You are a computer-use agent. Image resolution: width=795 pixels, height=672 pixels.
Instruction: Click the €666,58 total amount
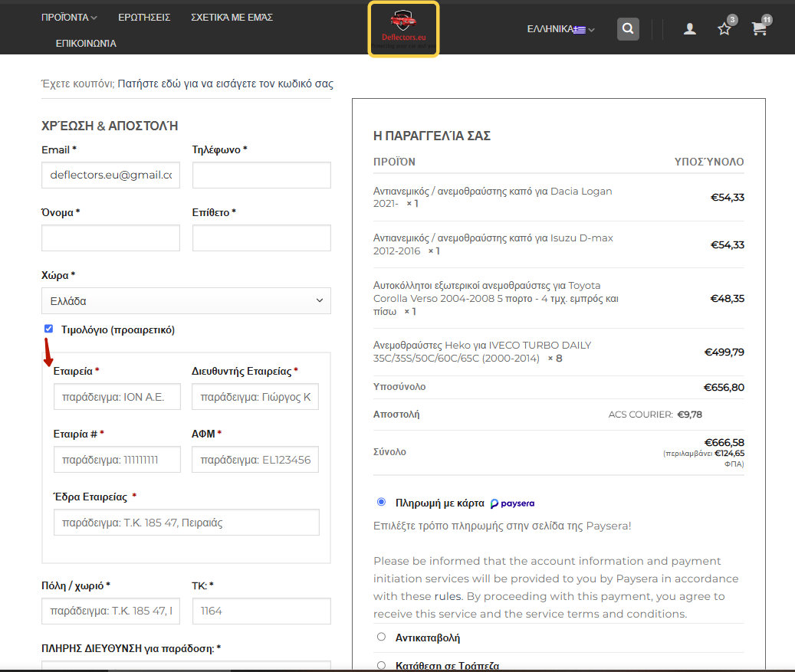(x=724, y=442)
